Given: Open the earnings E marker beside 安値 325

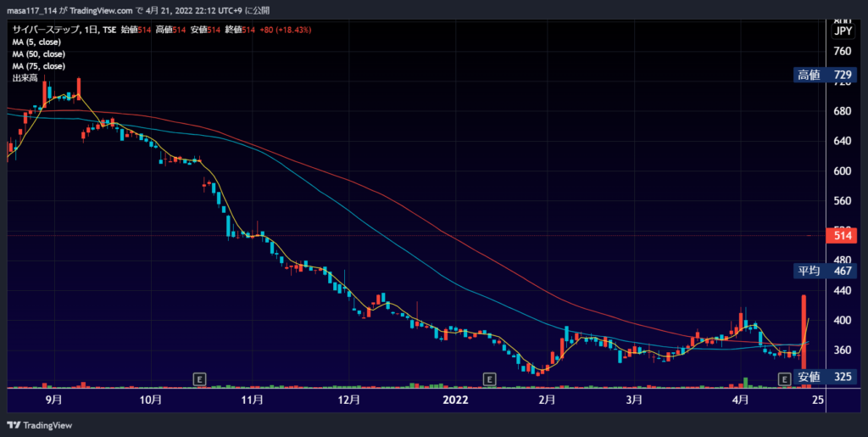Looking at the screenshot, I should tap(784, 379).
